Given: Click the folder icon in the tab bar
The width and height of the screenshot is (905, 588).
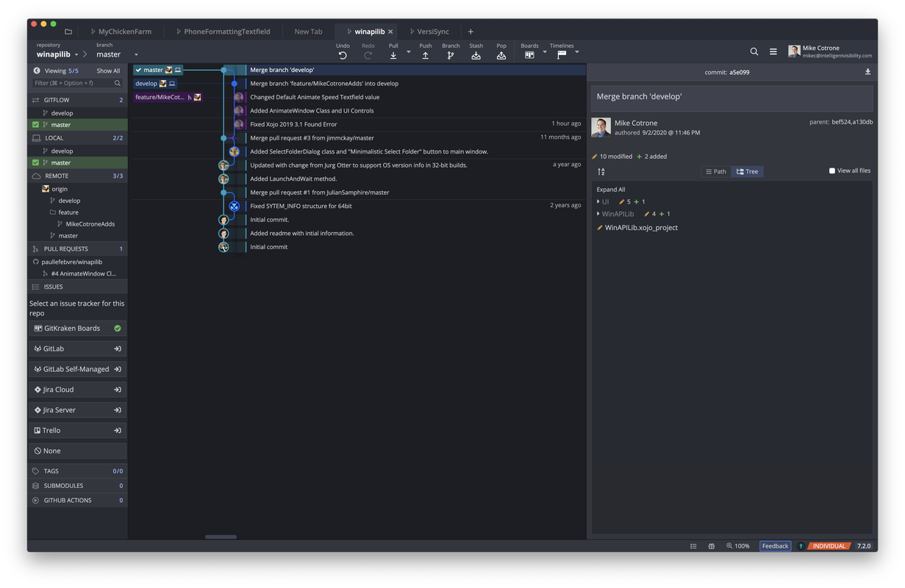Looking at the screenshot, I should click(x=68, y=32).
